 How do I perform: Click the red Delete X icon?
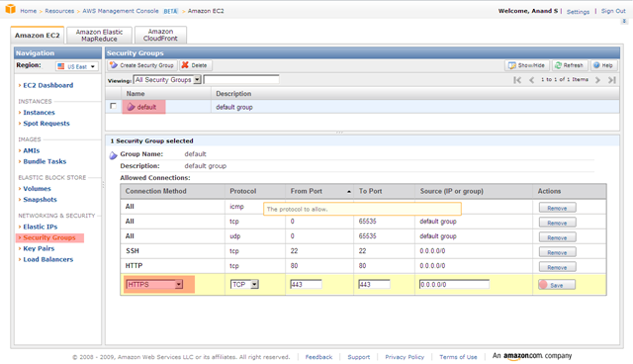pos(185,65)
